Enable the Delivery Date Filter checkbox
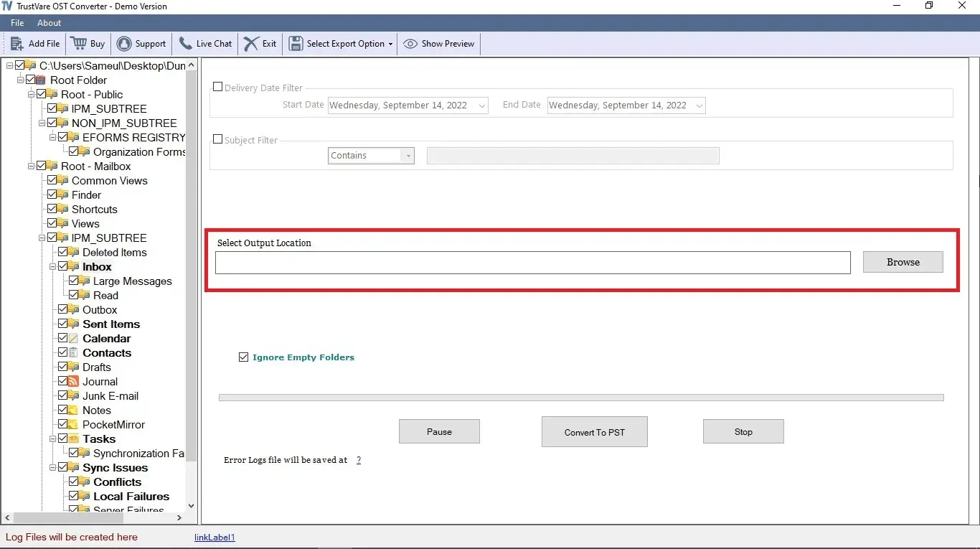Viewport: 980px width, 549px height. coord(218,87)
